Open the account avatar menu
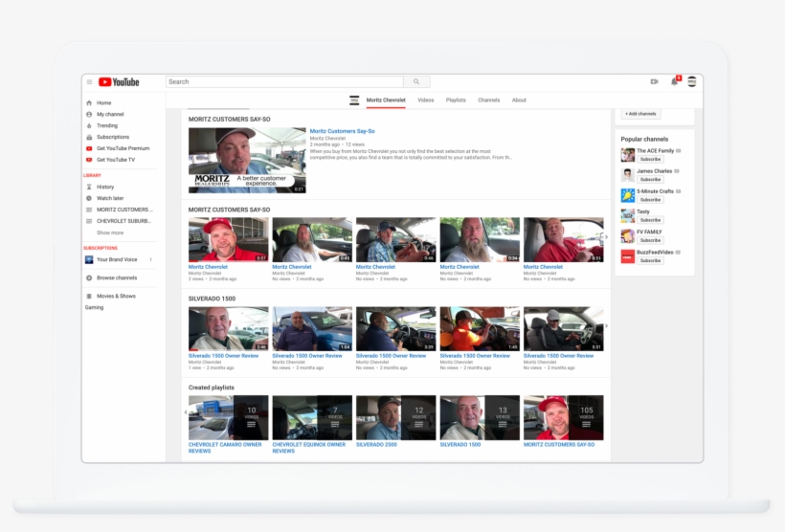 click(692, 81)
